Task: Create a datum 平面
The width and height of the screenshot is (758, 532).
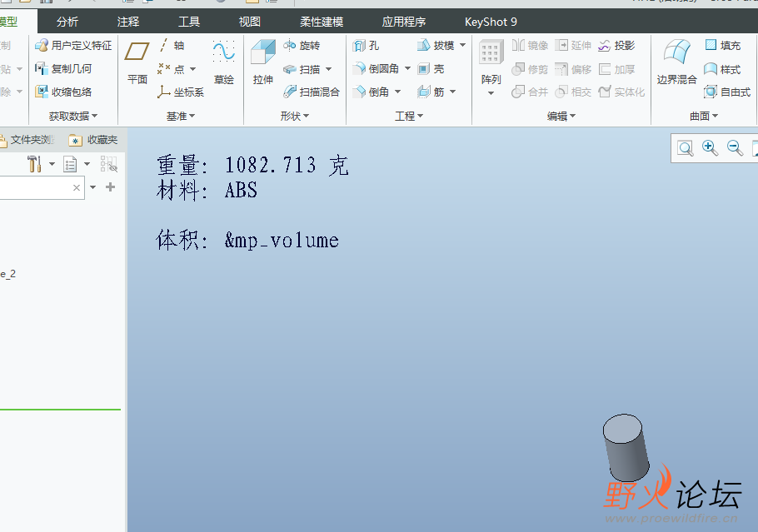Action: click(137, 62)
